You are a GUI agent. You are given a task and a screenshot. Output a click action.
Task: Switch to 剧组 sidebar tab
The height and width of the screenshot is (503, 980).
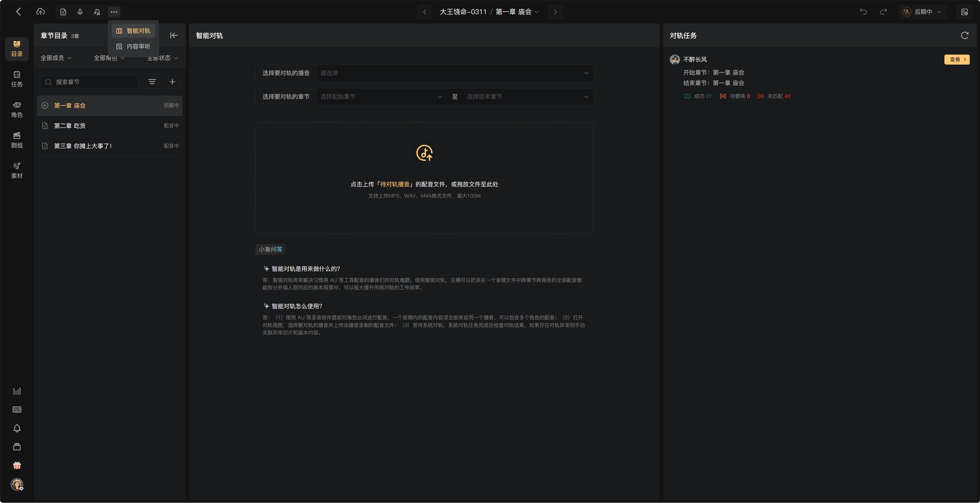(x=17, y=140)
